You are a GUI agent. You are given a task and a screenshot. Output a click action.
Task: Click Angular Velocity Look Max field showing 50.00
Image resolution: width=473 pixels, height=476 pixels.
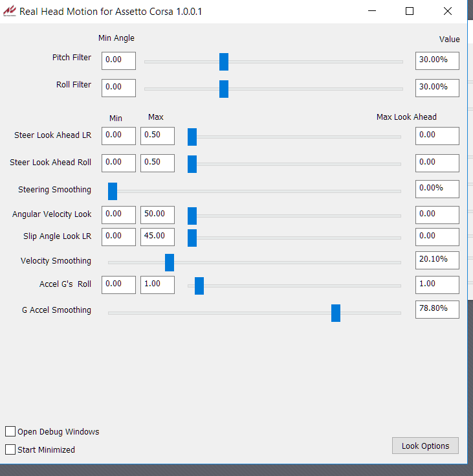[157, 215]
